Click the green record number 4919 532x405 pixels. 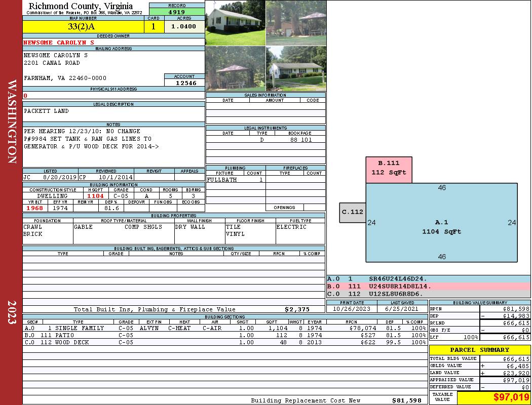tap(177, 12)
